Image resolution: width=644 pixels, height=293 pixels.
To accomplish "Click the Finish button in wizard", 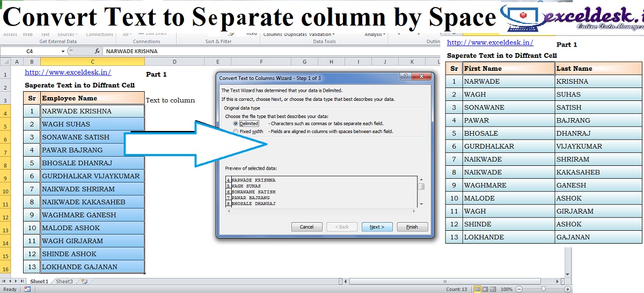I will [x=412, y=227].
